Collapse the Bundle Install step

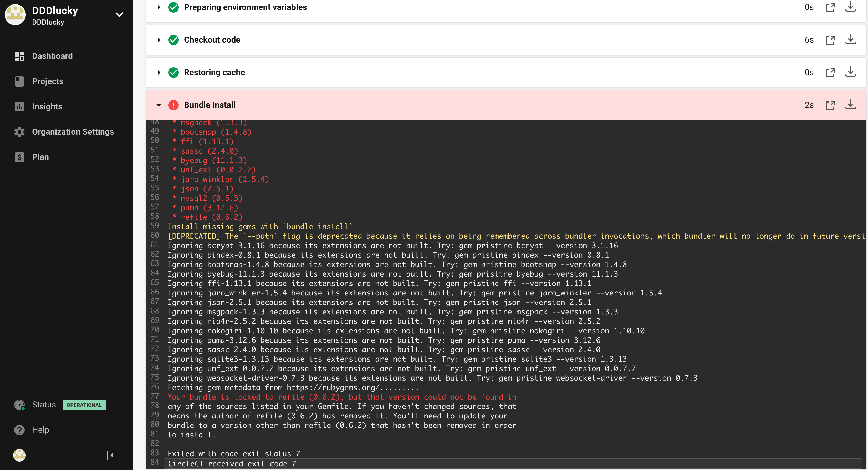159,105
